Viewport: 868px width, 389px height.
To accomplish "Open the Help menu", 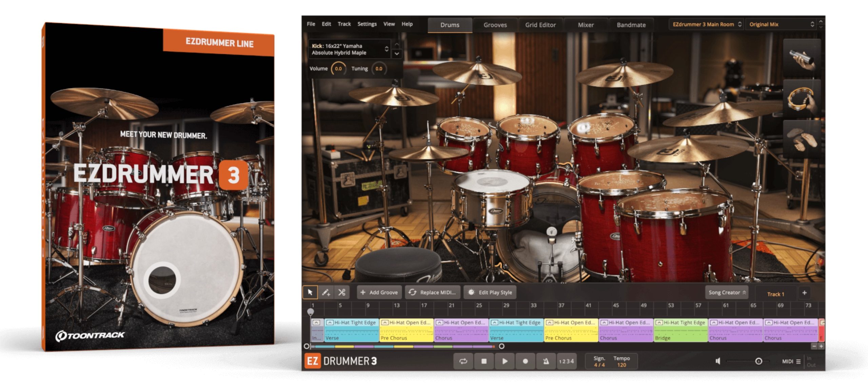I will [407, 24].
